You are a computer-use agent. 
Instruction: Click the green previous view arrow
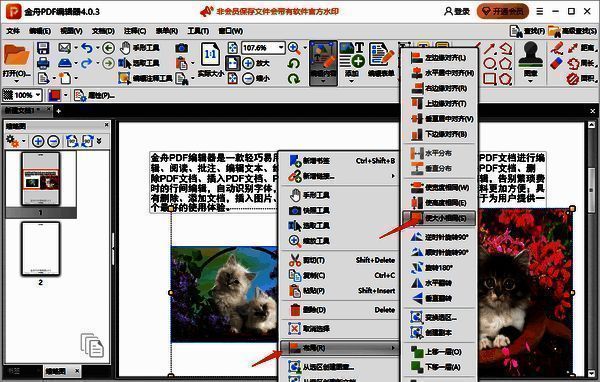(x=109, y=48)
